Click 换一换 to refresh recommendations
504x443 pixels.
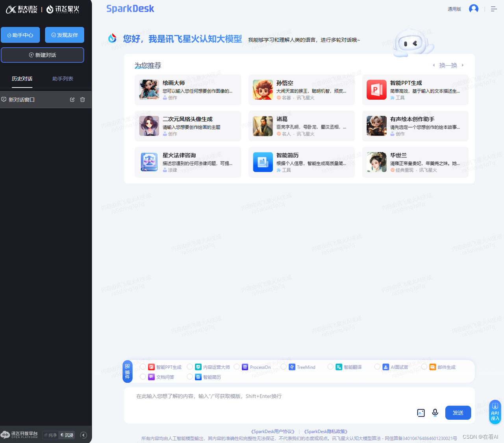coord(448,65)
